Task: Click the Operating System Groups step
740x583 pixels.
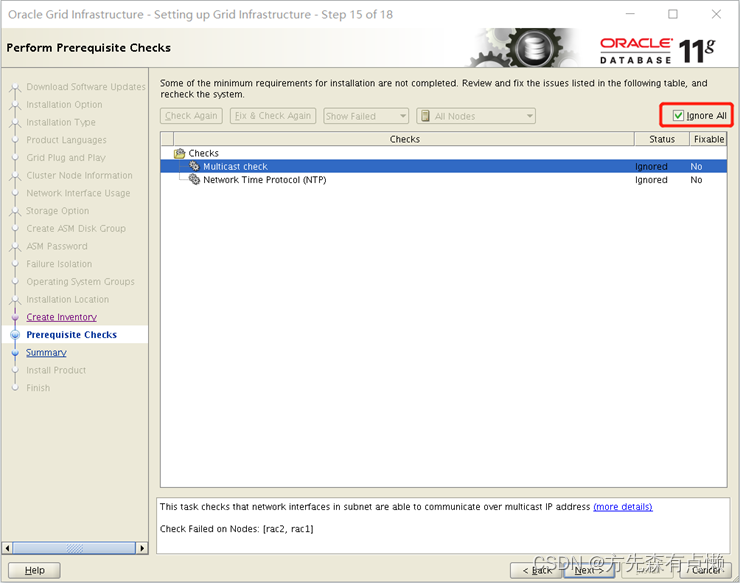Action: 80,281
